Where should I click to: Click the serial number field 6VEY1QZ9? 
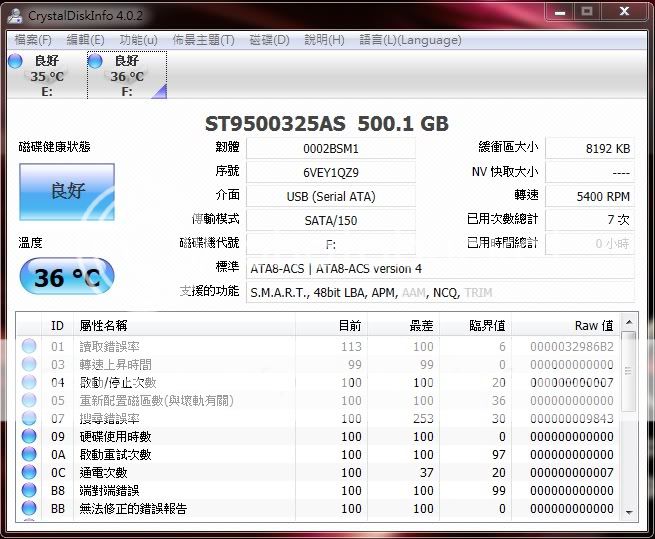331,172
